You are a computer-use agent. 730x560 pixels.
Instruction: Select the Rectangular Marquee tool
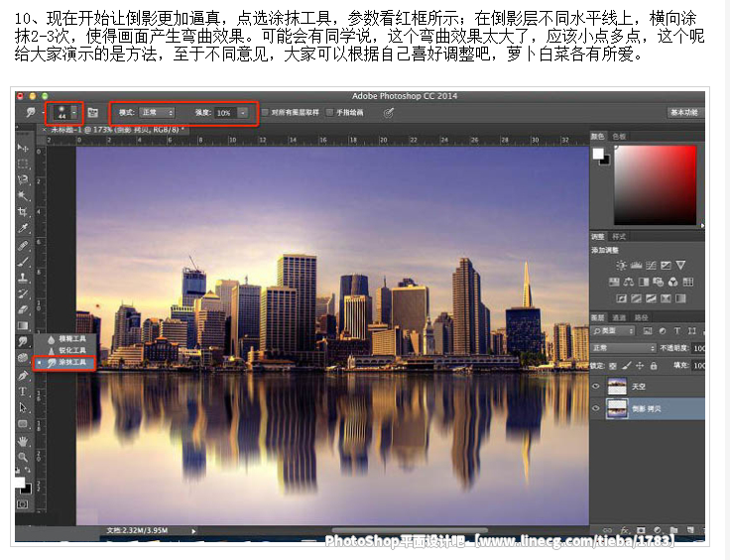23,164
